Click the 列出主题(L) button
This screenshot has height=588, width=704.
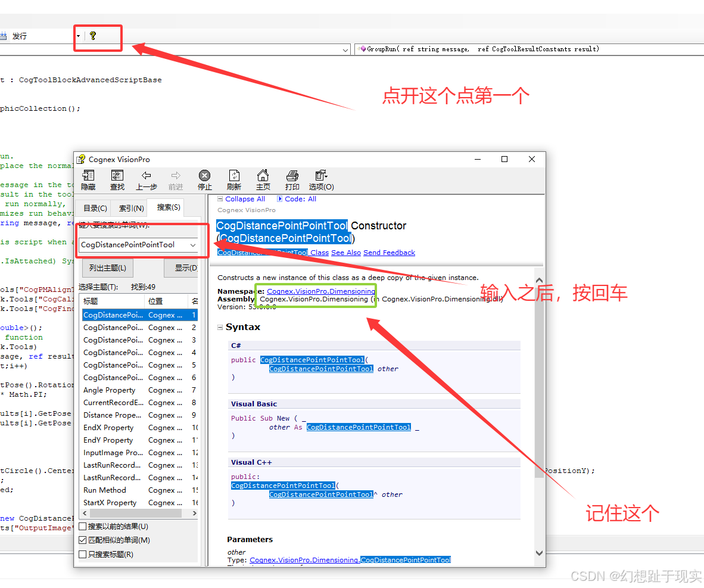[x=108, y=268]
